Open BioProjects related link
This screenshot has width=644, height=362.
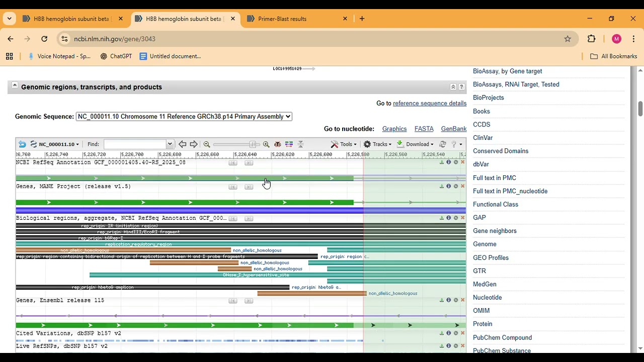tap(488, 98)
